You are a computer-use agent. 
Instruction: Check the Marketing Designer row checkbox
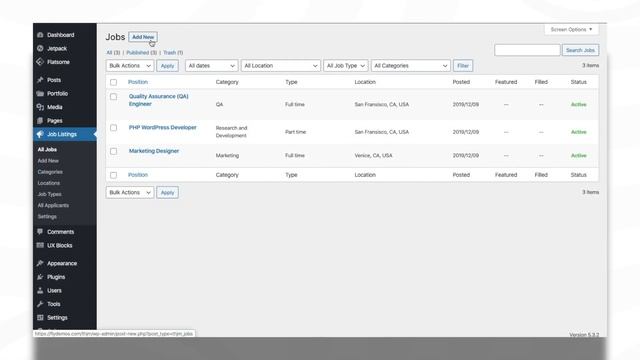pos(113,151)
